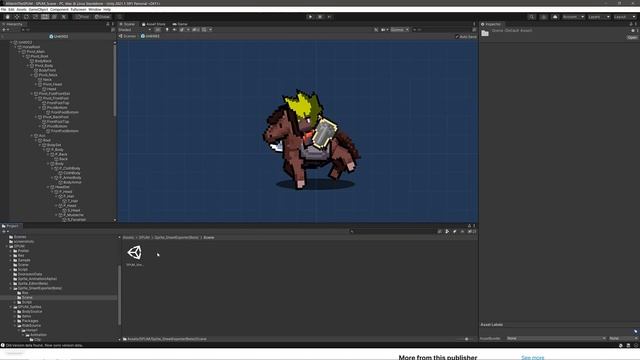Image resolution: width=640 pixels, height=360 pixels.
Task: Toggle the Auto Save checkbox
Action: tap(457, 36)
